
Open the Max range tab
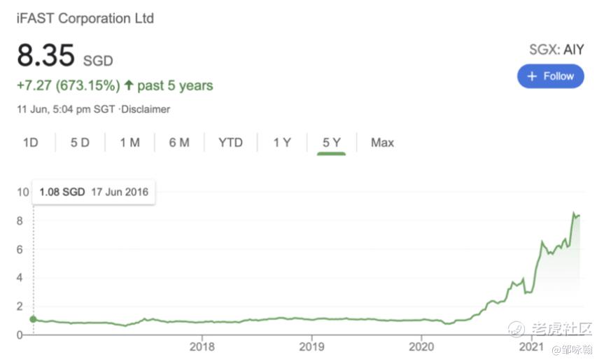[382, 143]
